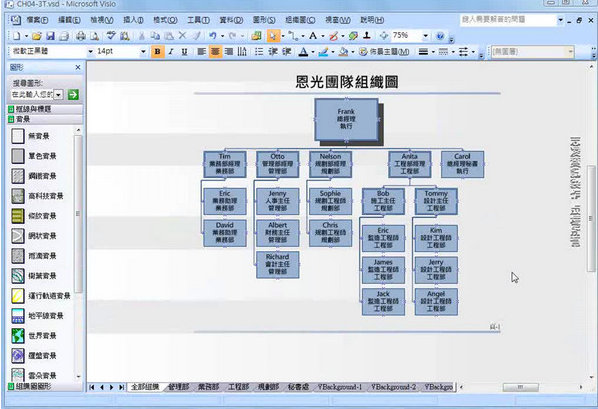Click the bulleted list icon
Viewport: 598px width, 409px height.
coord(259,52)
